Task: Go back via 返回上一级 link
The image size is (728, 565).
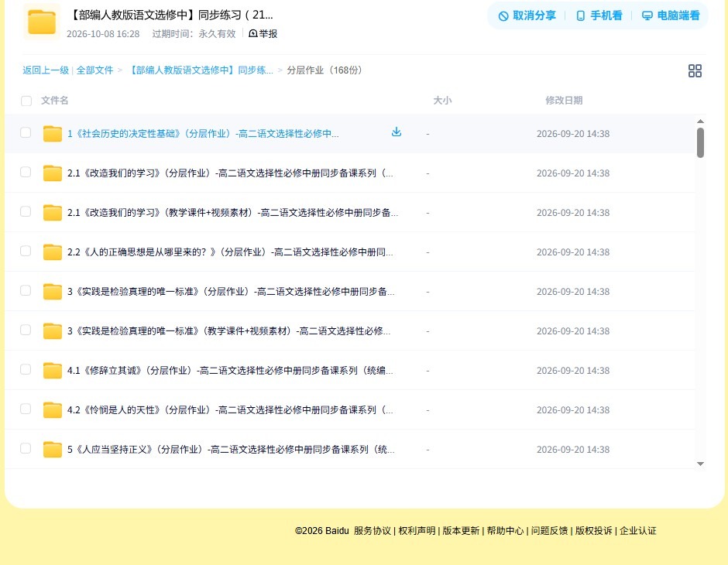Action: pos(46,70)
